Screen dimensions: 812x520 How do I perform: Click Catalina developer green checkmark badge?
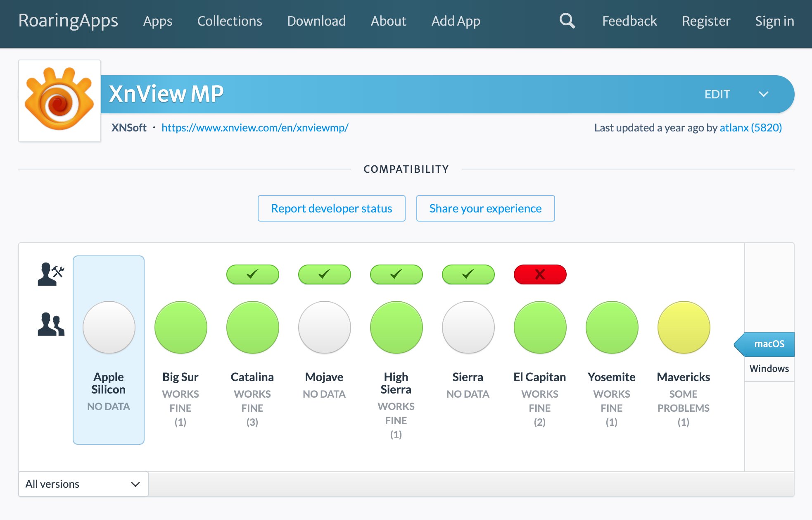click(252, 274)
